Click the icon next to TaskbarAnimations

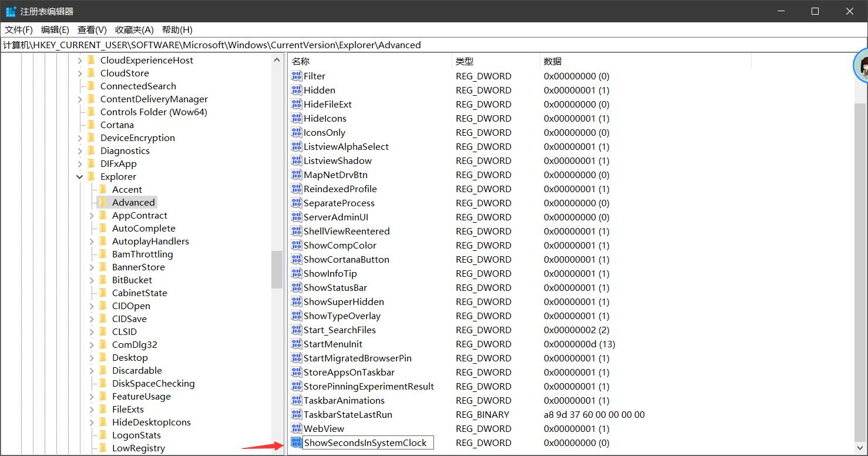(x=297, y=401)
